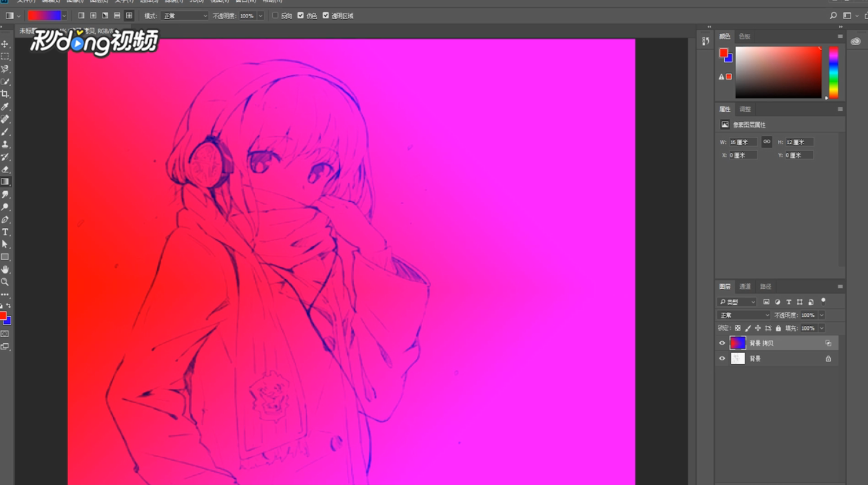Select the Rectangular Marquee tool

point(5,56)
